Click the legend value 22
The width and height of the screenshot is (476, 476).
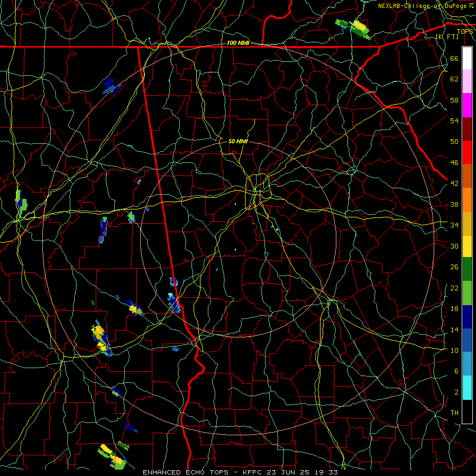(x=454, y=288)
